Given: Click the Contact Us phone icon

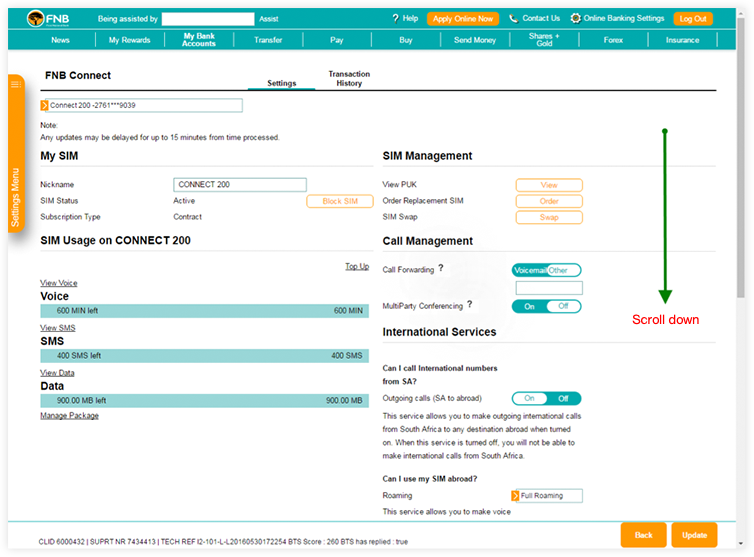Looking at the screenshot, I should [514, 19].
